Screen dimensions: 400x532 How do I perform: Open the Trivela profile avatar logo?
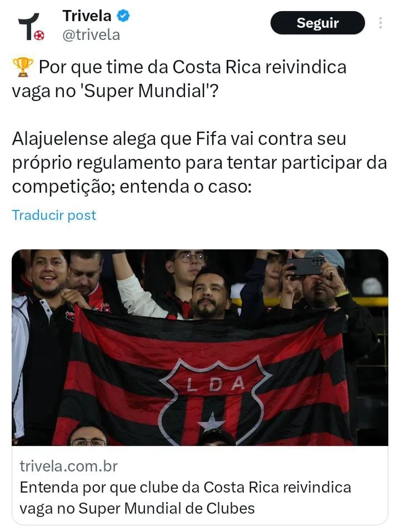[x=31, y=27]
